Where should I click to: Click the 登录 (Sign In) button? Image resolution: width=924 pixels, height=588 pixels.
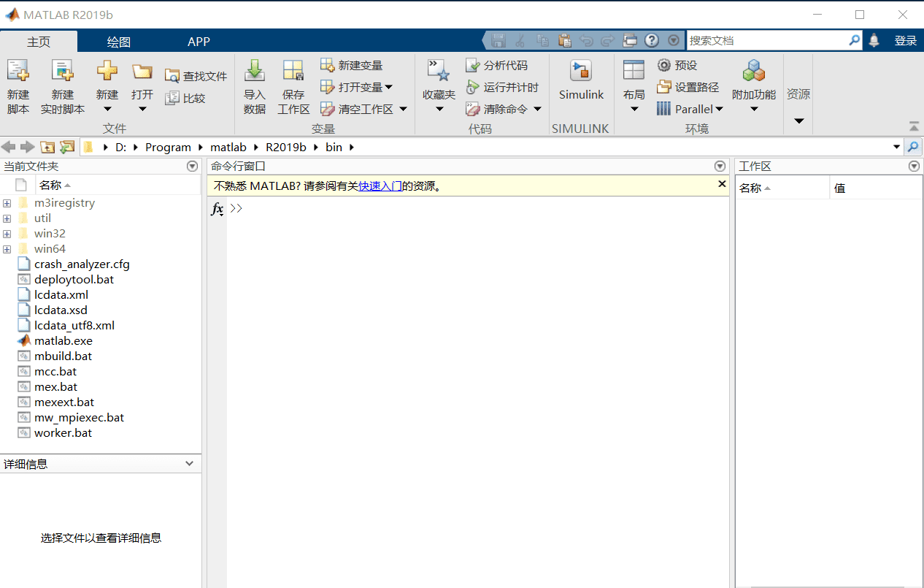click(905, 41)
